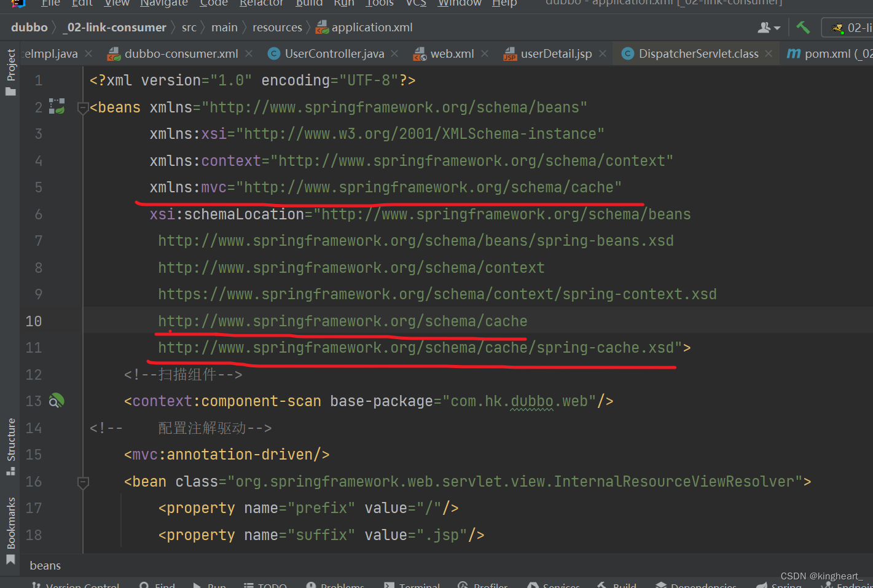The height and width of the screenshot is (588, 873).
Task: Click the resources breadcrumb item
Action: pyautogui.click(x=277, y=27)
